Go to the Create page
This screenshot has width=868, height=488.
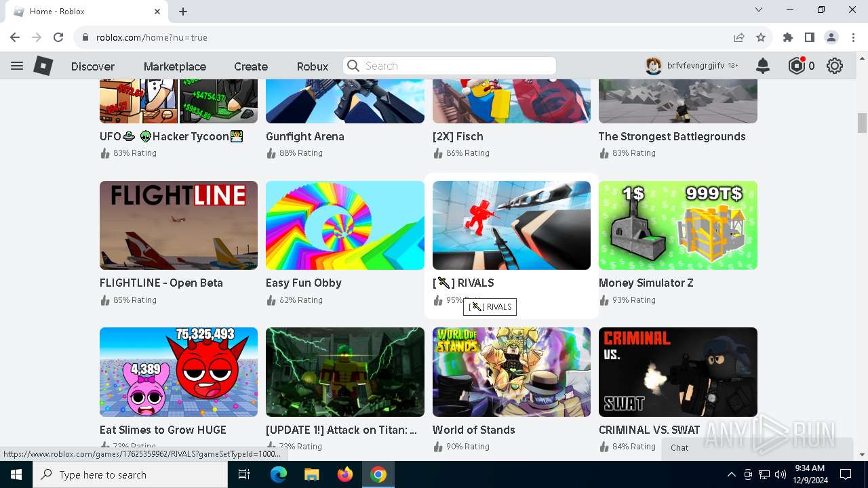tap(251, 66)
